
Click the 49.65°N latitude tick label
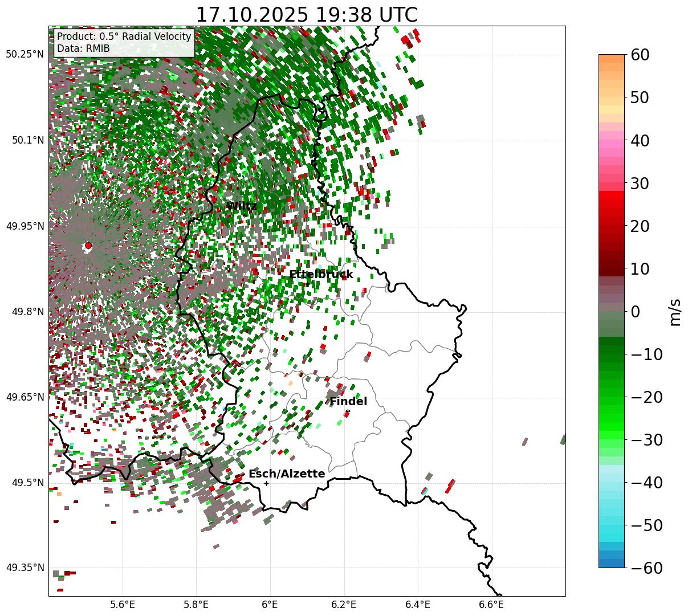[25, 397]
